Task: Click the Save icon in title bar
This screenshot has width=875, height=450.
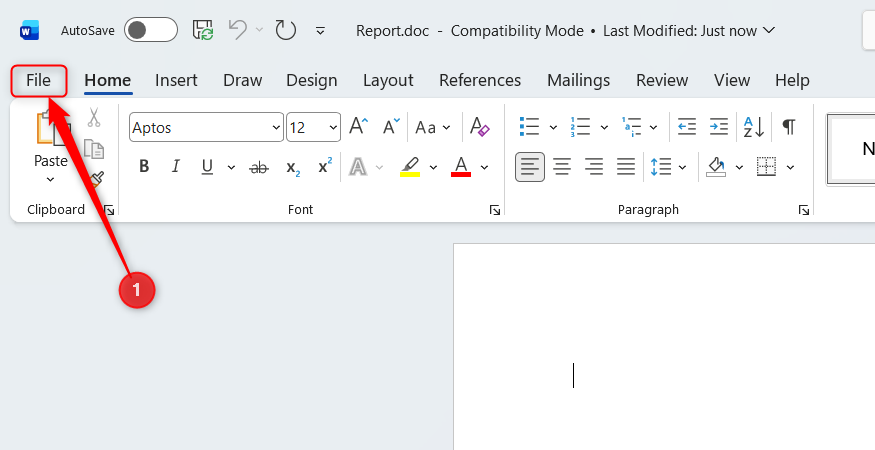Action: pyautogui.click(x=203, y=30)
